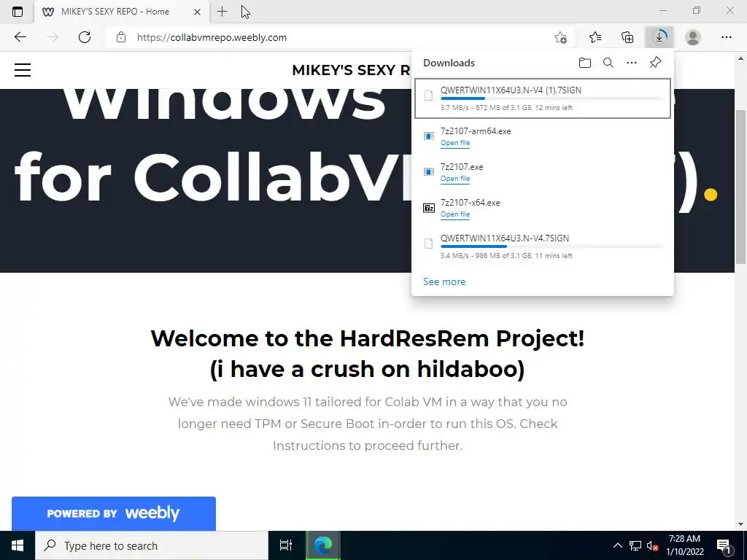Click the taskbar search box

point(152,545)
